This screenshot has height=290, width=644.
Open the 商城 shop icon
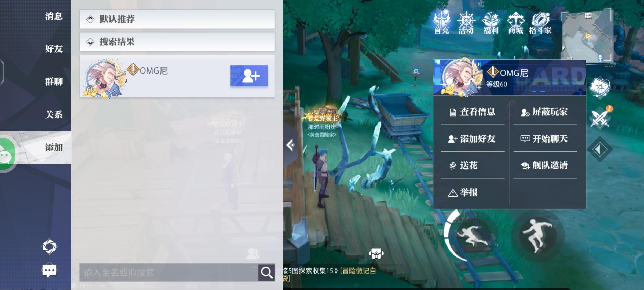click(515, 23)
